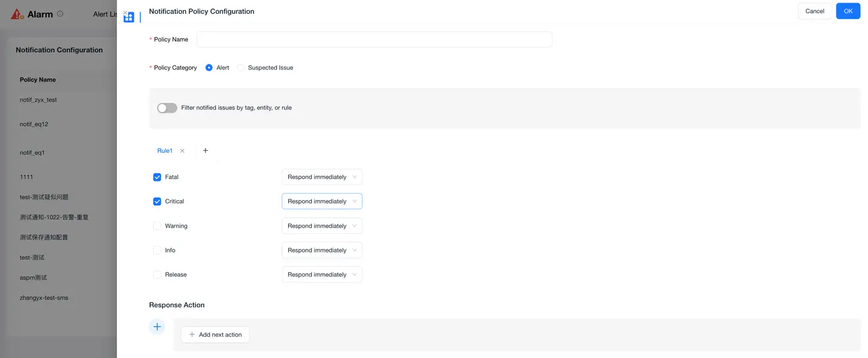Enable the Warning severity checkbox
This screenshot has height=358, width=868.
pyautogui.click(x=157, y=225)
